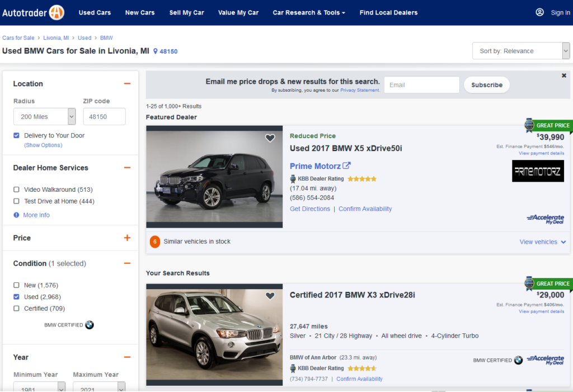Expand the Price filter section
This screenshot has width=573, height=392.
[x=127, y=238]
